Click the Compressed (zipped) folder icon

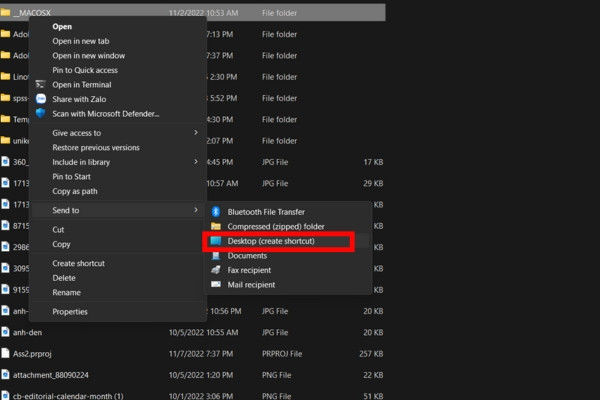coord(216,226)
